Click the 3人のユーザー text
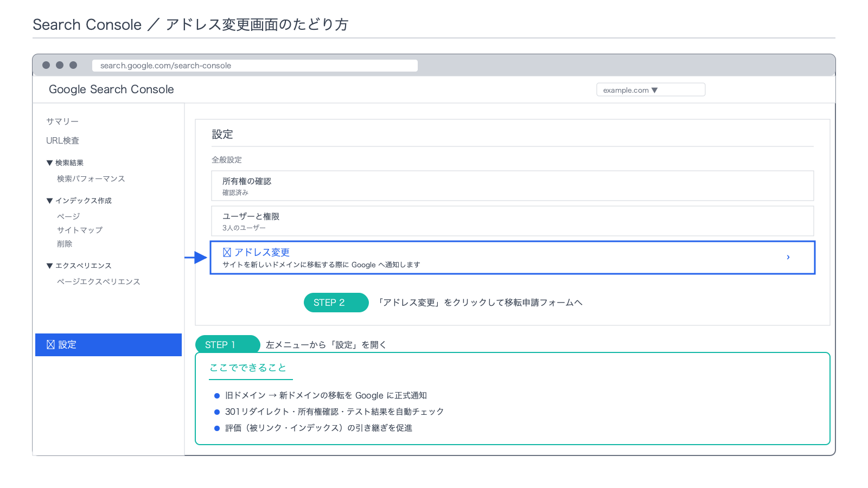The image size is (868, 488). 244,228
